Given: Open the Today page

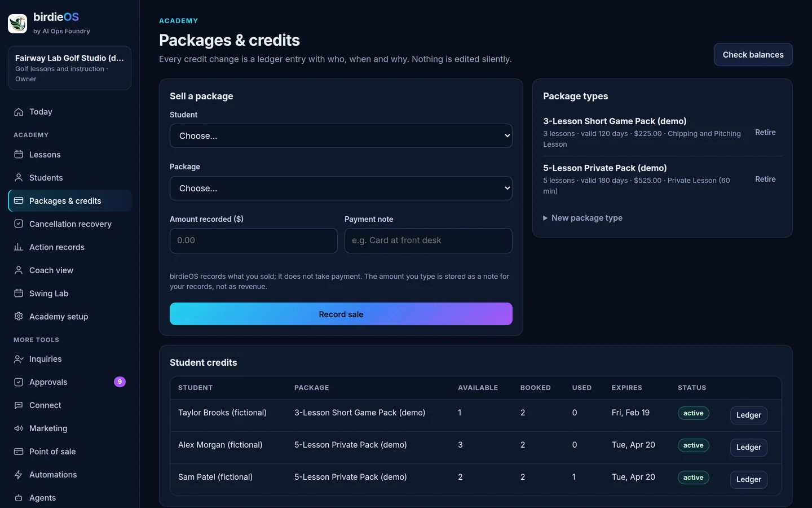Looking at the screenshot, I should [69, 112].
